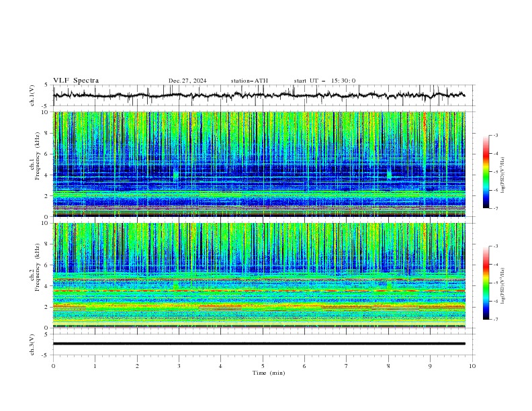
Task: Select the date 'Dec. 27, 2024' label
Action: tap(187, 81)
